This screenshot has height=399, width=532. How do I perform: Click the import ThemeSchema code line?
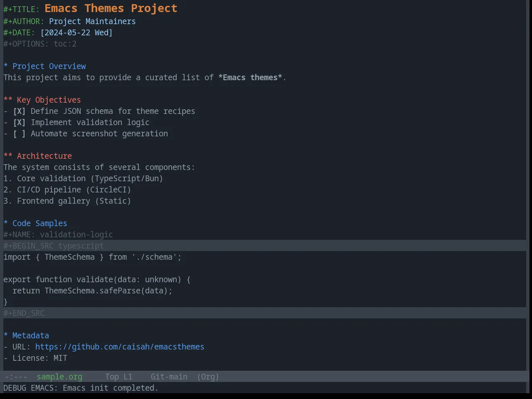pyautogui.click(x=92, y=257)
